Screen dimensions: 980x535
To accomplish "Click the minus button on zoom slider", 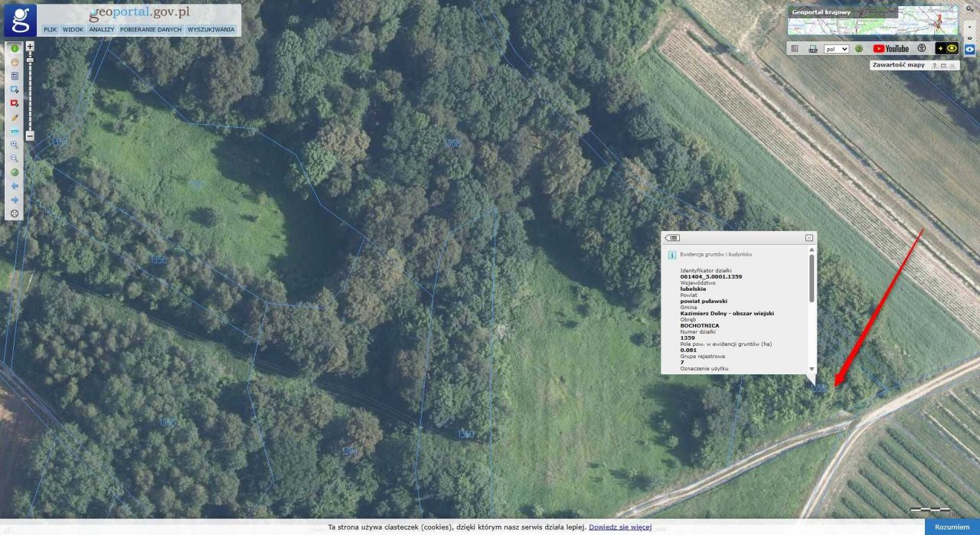I will point(30,136).
